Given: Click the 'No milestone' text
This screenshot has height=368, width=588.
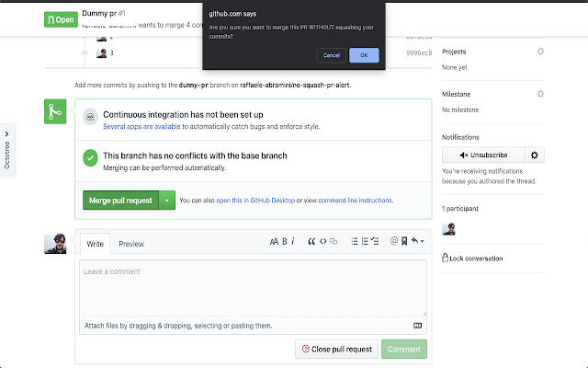Looking at the screenshot, I should click(x=460, y=109).
